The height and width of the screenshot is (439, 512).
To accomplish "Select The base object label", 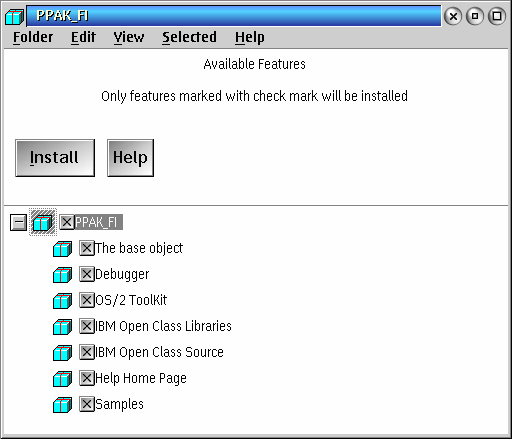I will coord(139,248).
